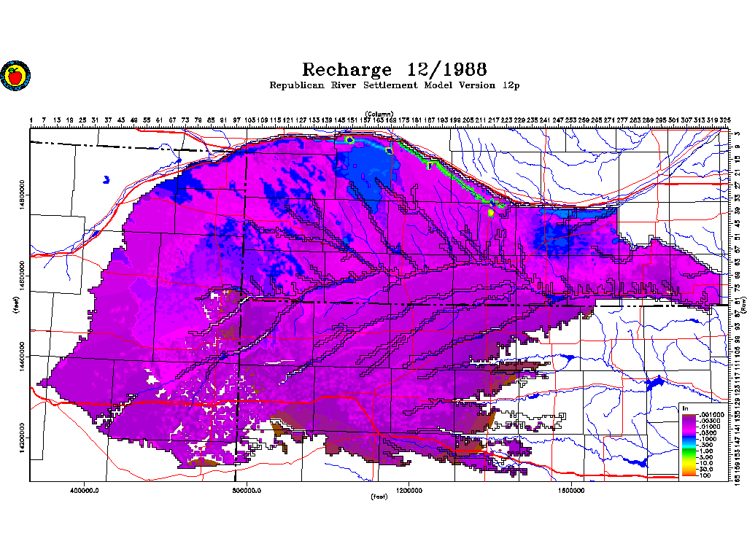Viewport: 747px width, 560px height.
Task: Click the 400000.0 x-axis value
Action: [x=85, y=491]
